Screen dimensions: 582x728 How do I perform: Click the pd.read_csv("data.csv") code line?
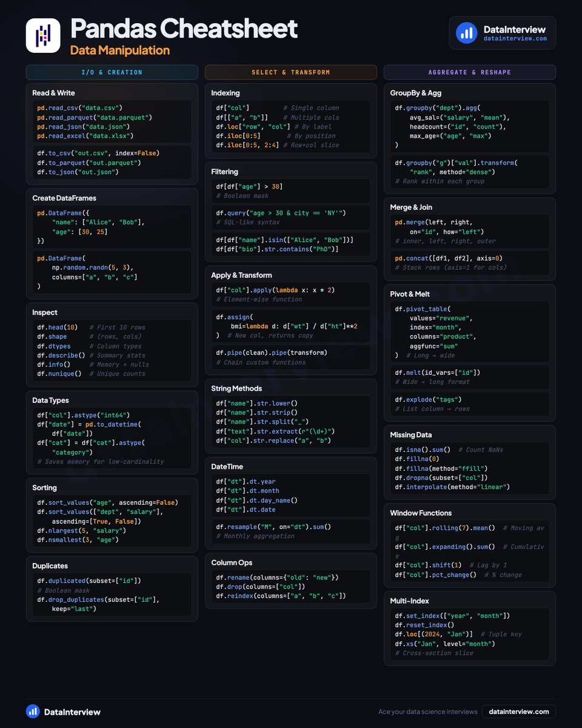point(79,108)
